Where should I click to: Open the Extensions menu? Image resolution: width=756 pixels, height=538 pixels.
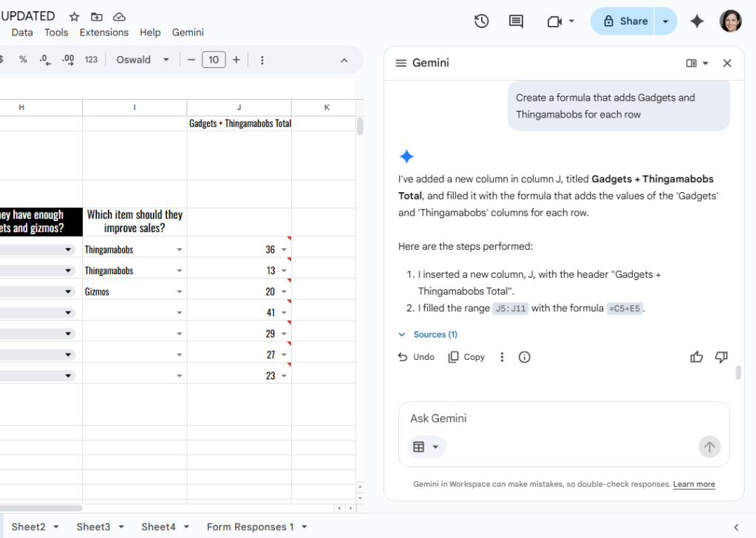103,33
